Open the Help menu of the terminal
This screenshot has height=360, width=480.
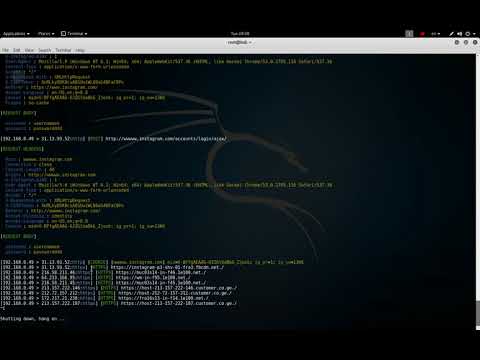(x=80, y=50)
